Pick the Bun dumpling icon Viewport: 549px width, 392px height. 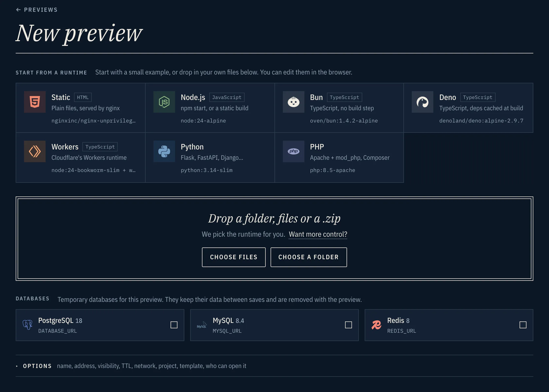[x=294, y=102]
